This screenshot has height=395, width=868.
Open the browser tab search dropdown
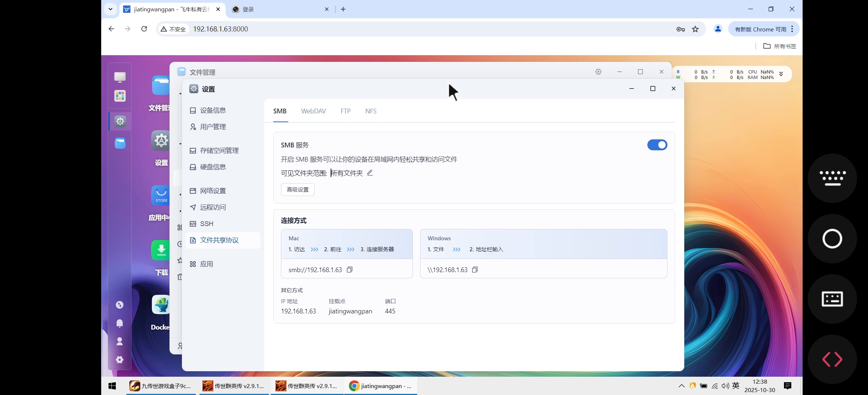pyautogui.click(x=110, y=9)
